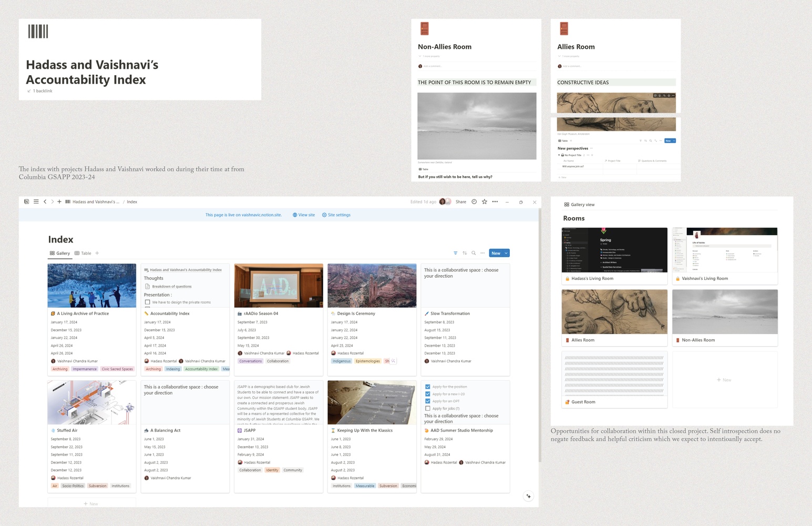Click the 'Identity' tag on JSAPP card
Viewport: 812px width, 526px height.
point(272,470)
